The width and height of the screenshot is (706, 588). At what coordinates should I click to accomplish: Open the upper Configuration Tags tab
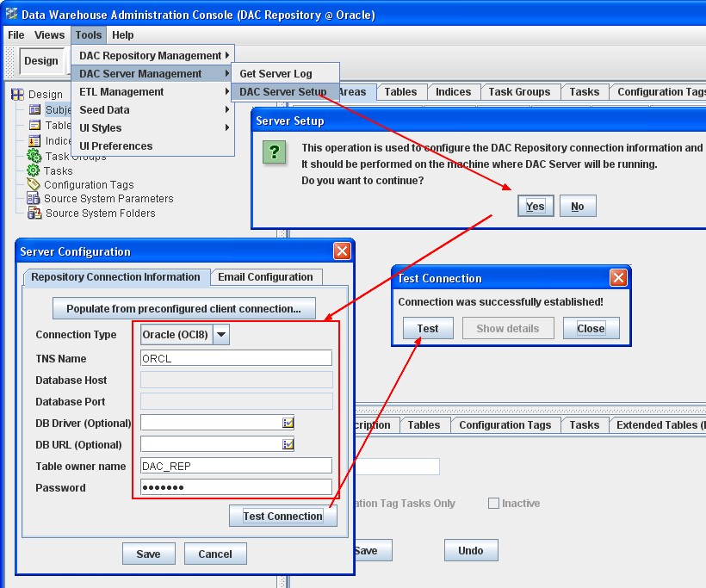tap(659, 92)
